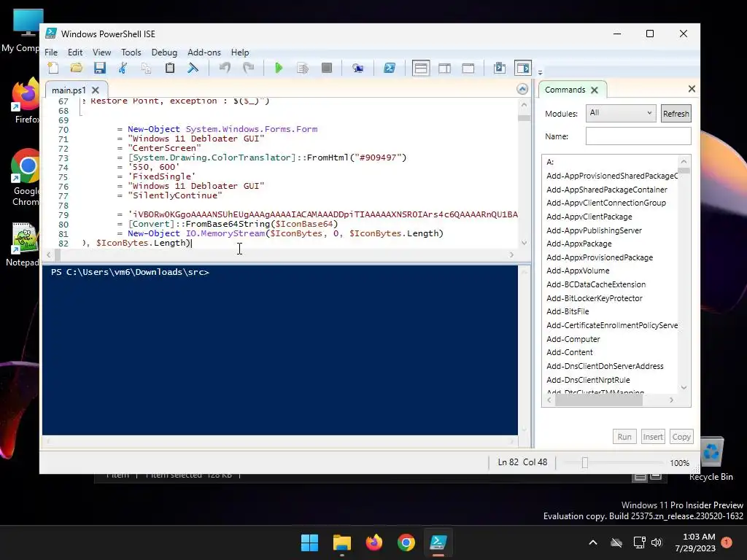The height and width of the screenshot is (560, 747).
Task: Open a script using the folder icon
Action: point(76,68)
